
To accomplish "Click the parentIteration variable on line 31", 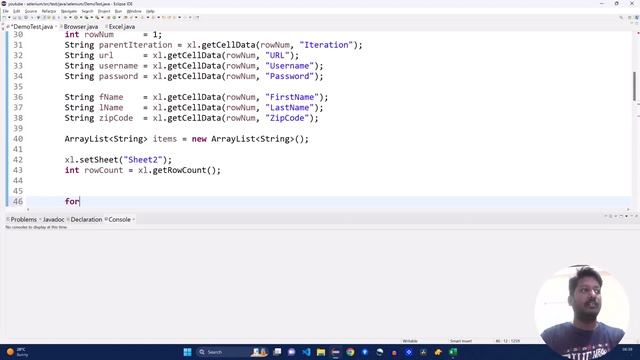I will pos(136,45).
